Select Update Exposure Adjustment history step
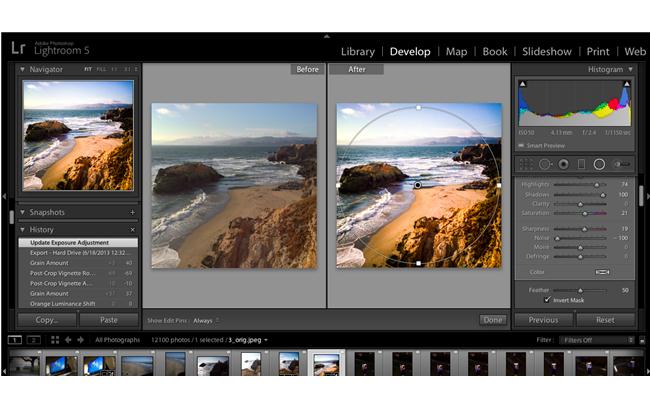This screenshot has width=650, height=400. (x=78, y=242)
